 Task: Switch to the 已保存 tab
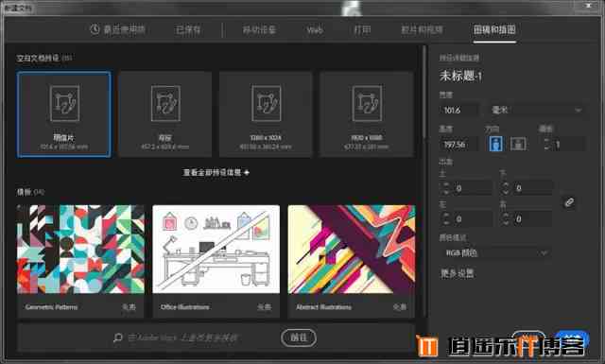coord(188,29)
